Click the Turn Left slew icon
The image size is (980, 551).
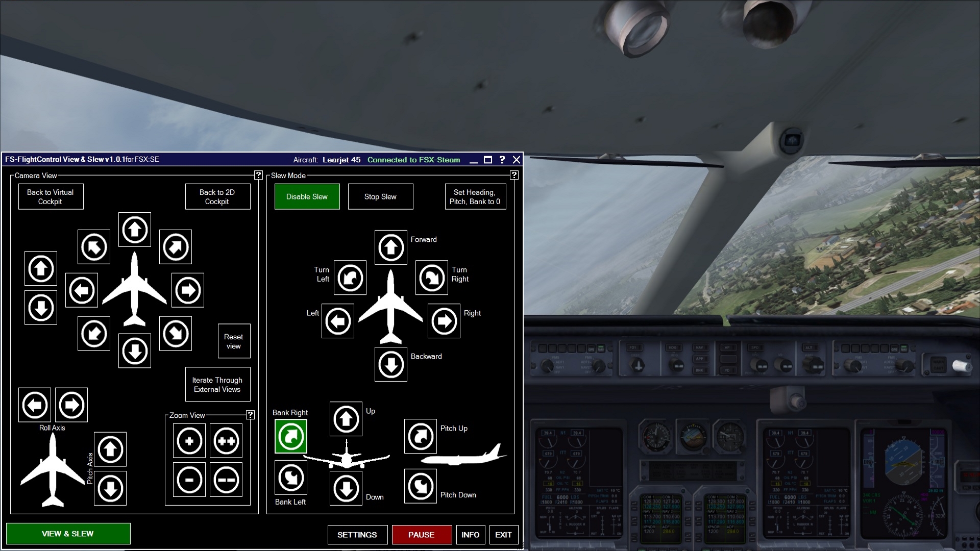coord(349,278)
